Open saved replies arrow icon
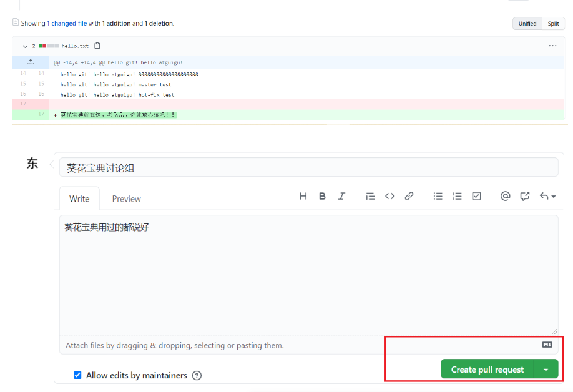 (x=547, y=196)
